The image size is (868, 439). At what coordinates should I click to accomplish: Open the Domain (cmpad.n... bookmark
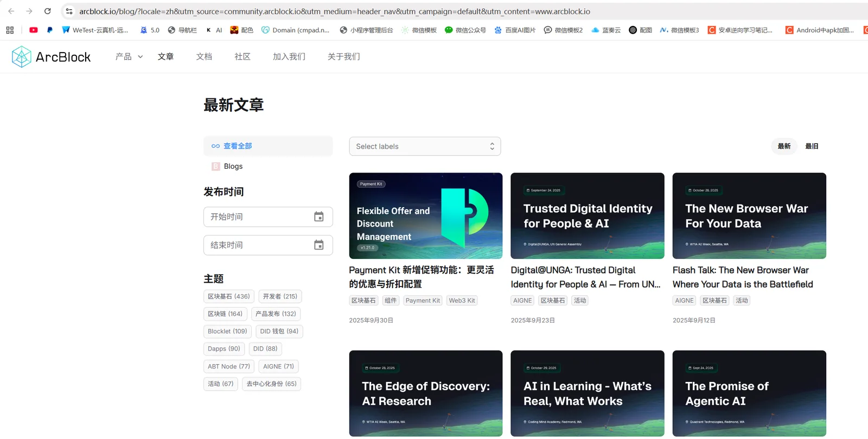tap(296, 30)
